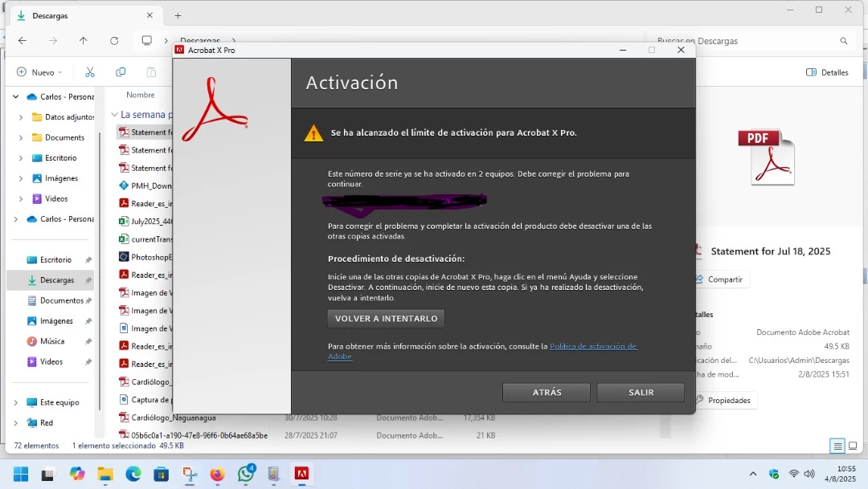The image size is (868, 489).
Task: Click the Propiedades button in details pane
Action: pos(726,400)
